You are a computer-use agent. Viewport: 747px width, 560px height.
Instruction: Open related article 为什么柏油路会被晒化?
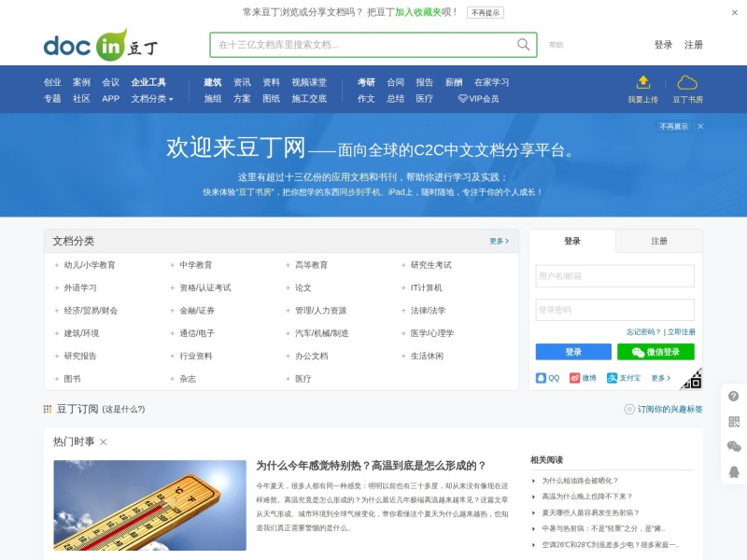[x=580, y=481]
